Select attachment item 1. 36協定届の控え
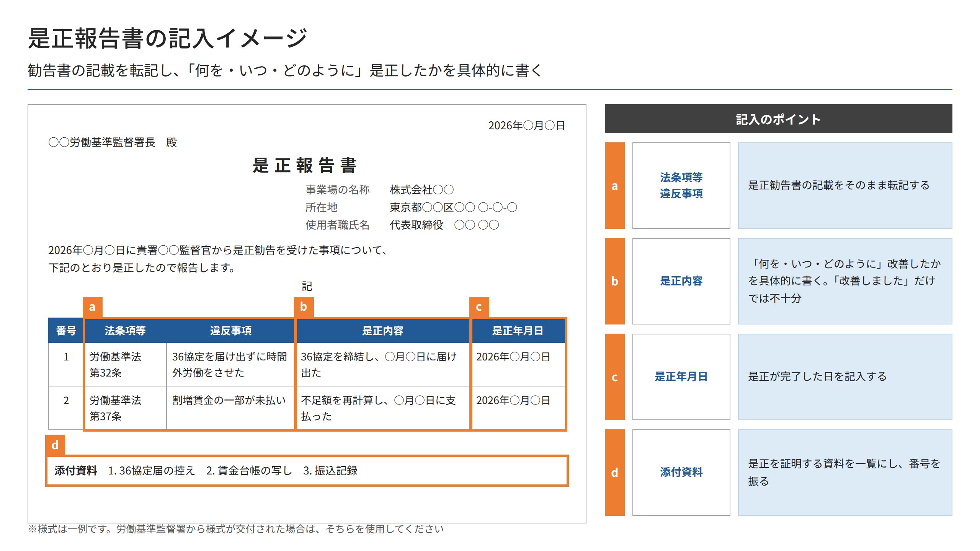The height and width of the screenshot is (551, 980). point(152,470)
